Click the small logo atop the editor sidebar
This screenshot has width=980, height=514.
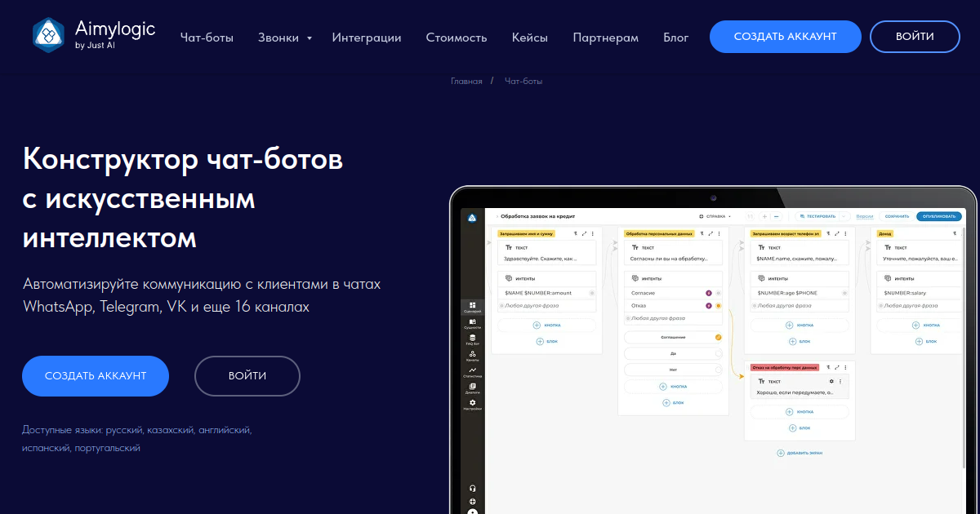click(472, 217)
